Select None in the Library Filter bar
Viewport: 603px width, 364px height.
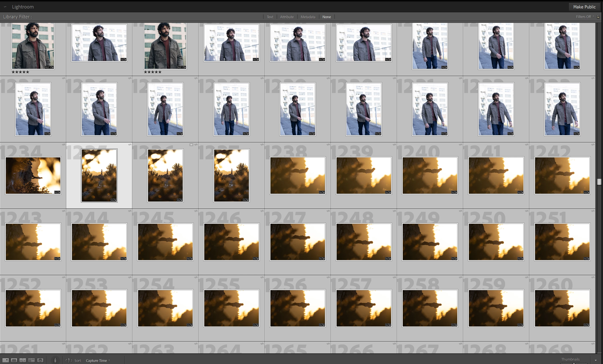coord(327,17)
